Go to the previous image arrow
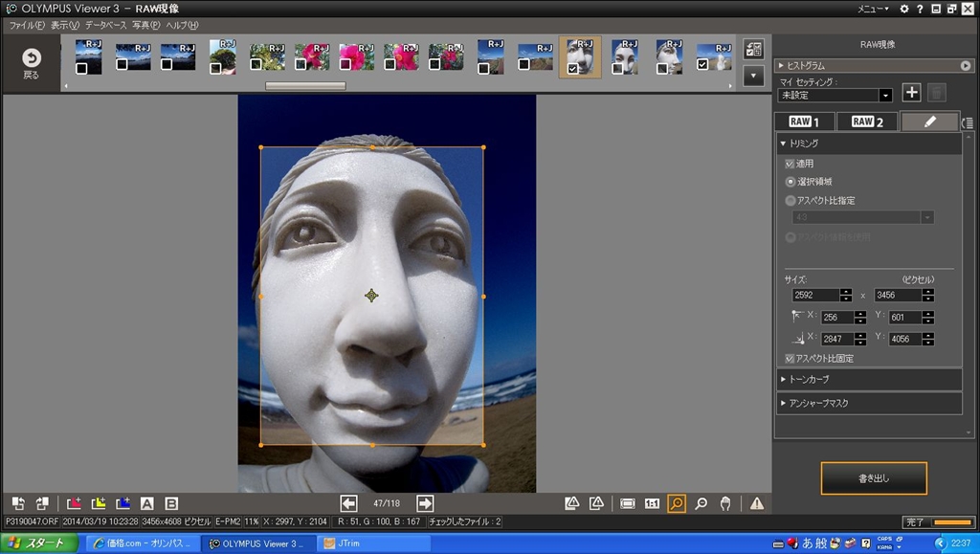The width and height of the screenshot is (980, 554). pos(348,503)
